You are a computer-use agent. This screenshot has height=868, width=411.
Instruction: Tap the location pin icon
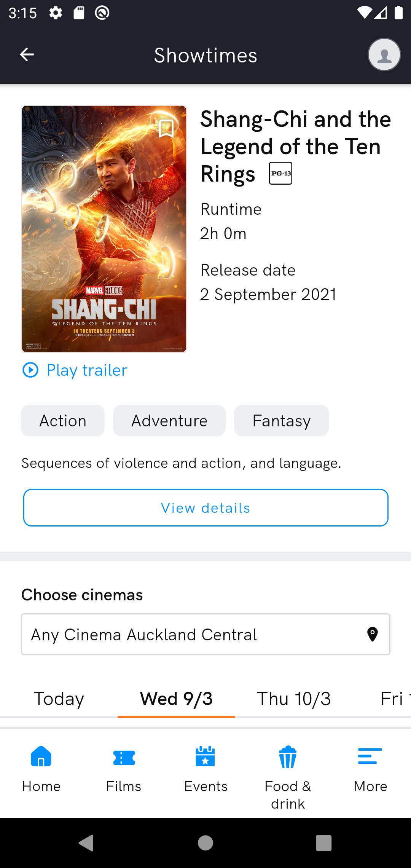[x=372, y=634]
